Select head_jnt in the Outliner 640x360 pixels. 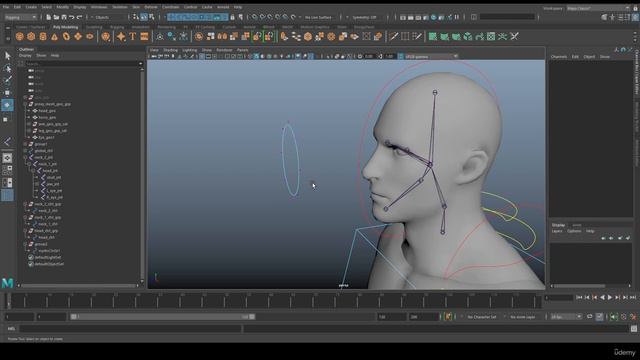pyautogui.click(x=50, y=171)
